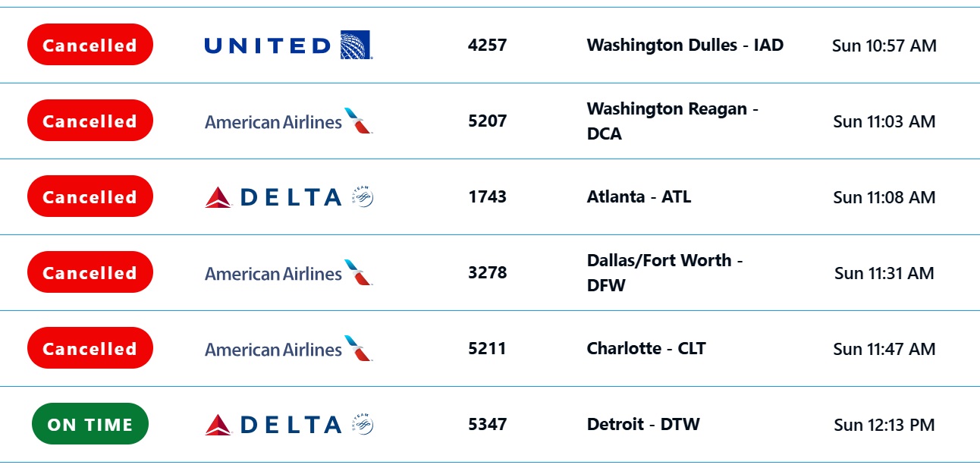Select flight number 4257
Screen dimensions: 980x468
[487, 46]
